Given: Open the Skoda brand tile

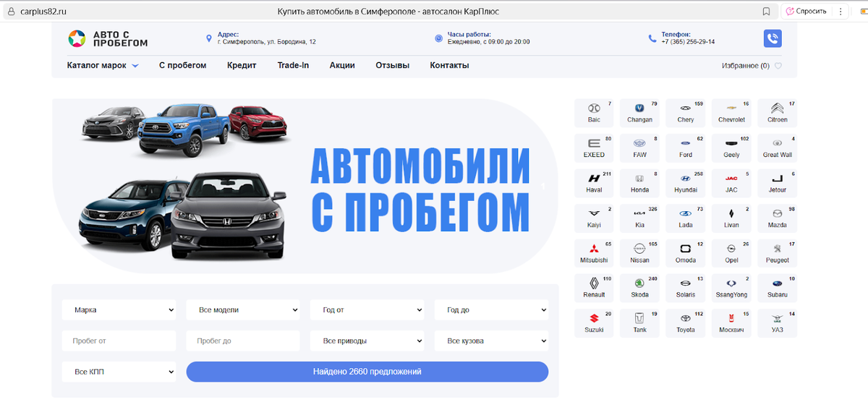Looking at the screenshot, I should click(639, 288).
